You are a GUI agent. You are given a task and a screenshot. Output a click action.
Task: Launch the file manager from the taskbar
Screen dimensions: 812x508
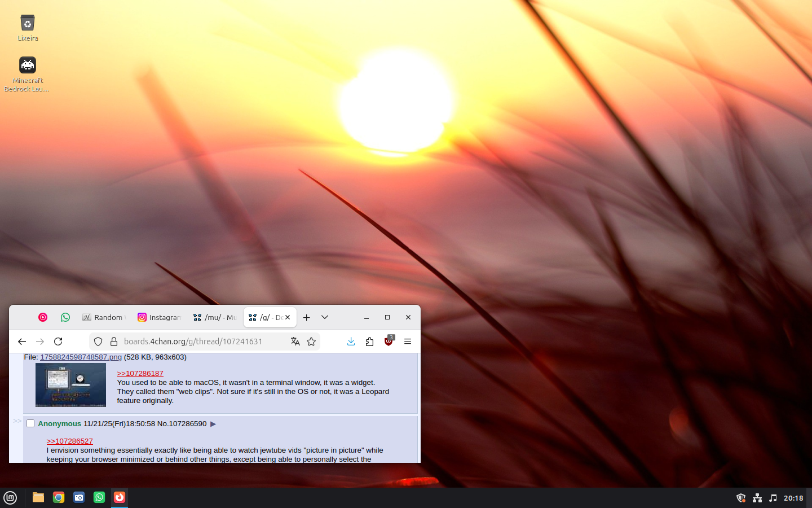coord(38,497)
